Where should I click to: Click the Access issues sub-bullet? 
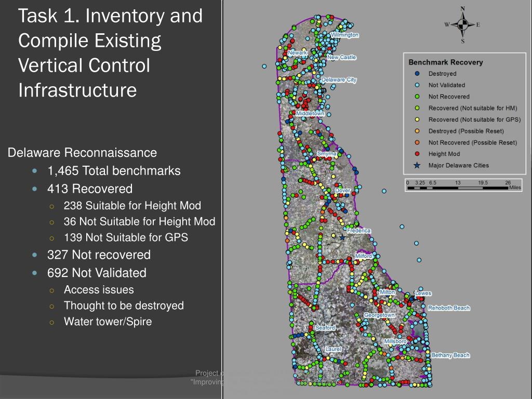point(99,289)
